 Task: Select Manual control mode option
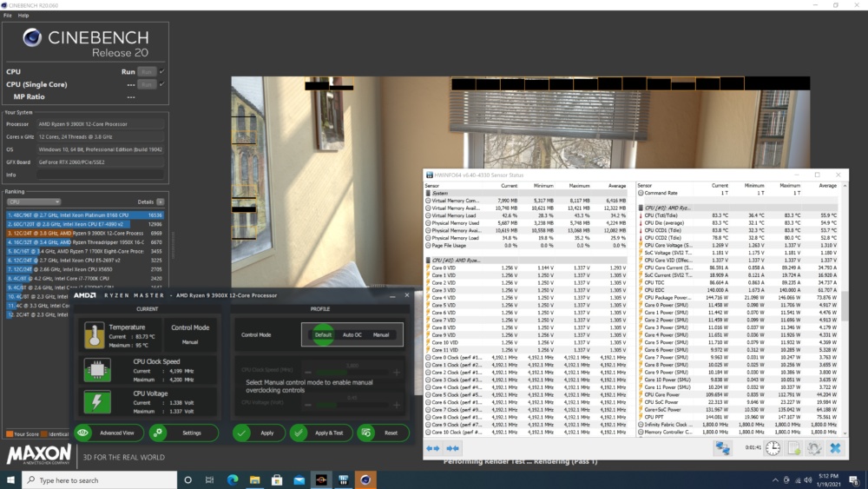[381, 334]
